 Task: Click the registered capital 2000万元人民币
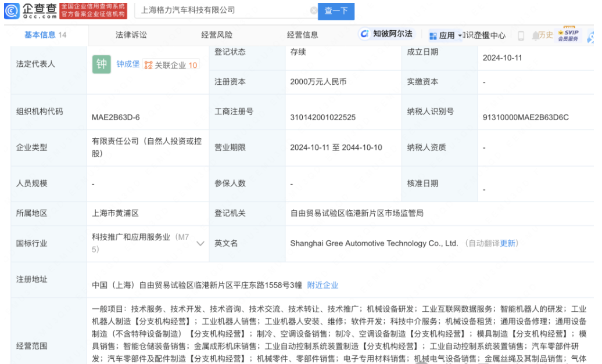(318, 82)
